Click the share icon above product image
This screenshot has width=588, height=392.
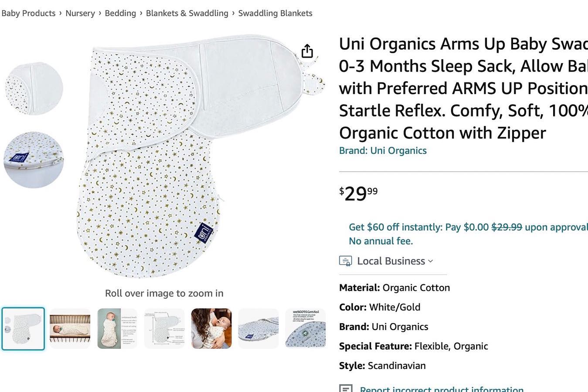(307, 51)
